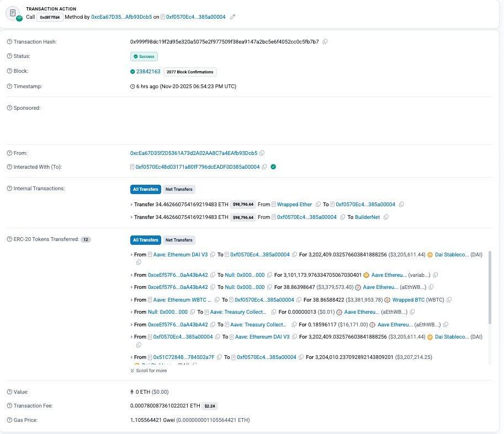Click the help icon next to Gas Price

pyautogui.click(x=9, y=420)
